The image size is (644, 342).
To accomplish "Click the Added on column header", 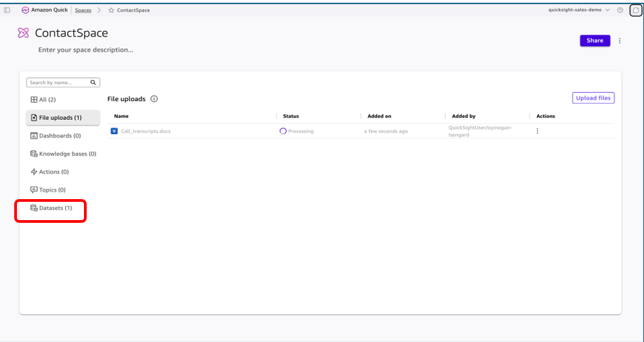I will pyautogui.click(x=379, y=116).
